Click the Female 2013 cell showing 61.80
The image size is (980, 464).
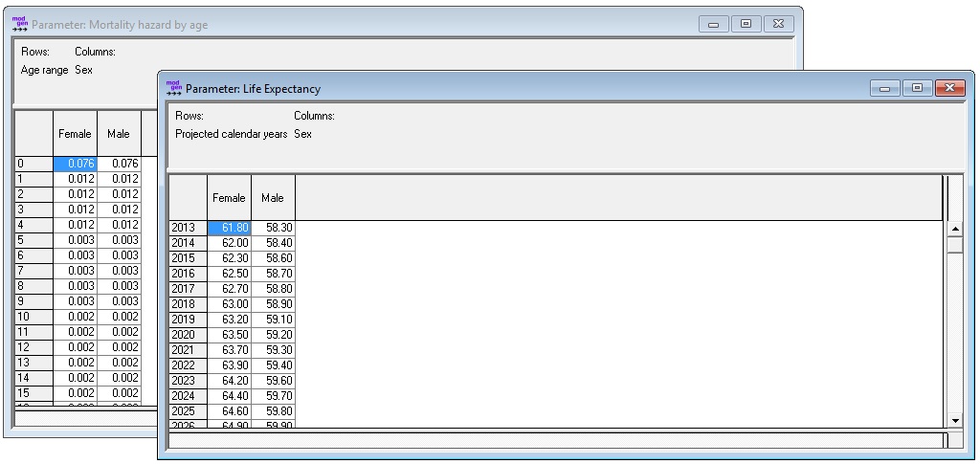(229, 228)
